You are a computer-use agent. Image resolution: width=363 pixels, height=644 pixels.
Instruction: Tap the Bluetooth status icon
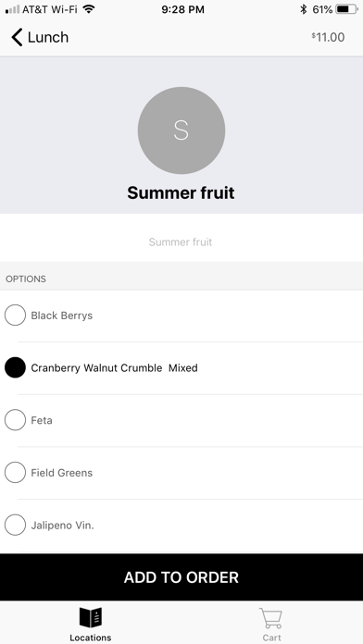(304, 9)
